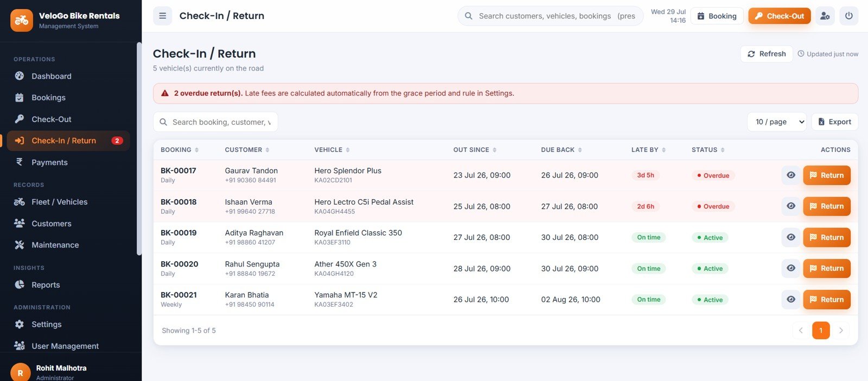View details eye icon for BK-00021
This screenshot has width=868, height=381.
(x=791, y=300)
